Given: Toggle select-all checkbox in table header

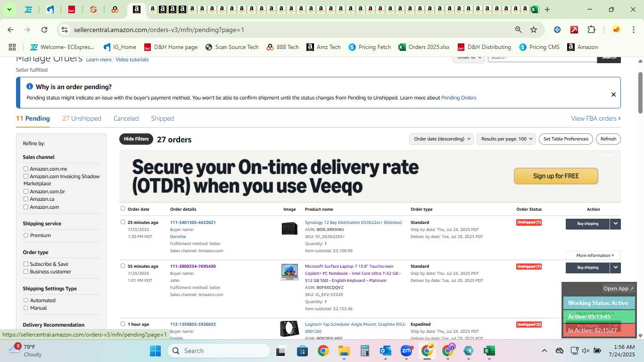Looking at the screenshot, I should coord(123,208).
